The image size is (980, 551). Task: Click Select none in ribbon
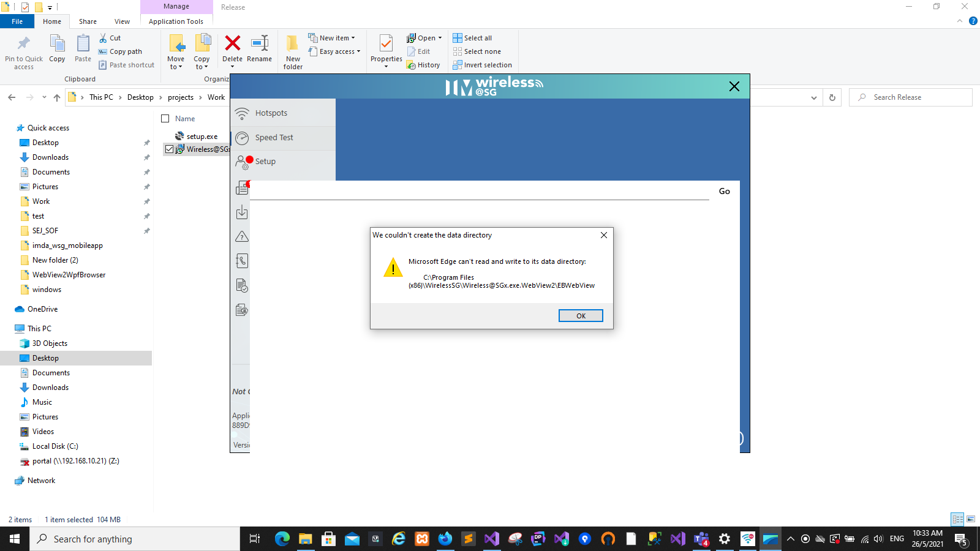pyautogui.click(x=477, y=51)
